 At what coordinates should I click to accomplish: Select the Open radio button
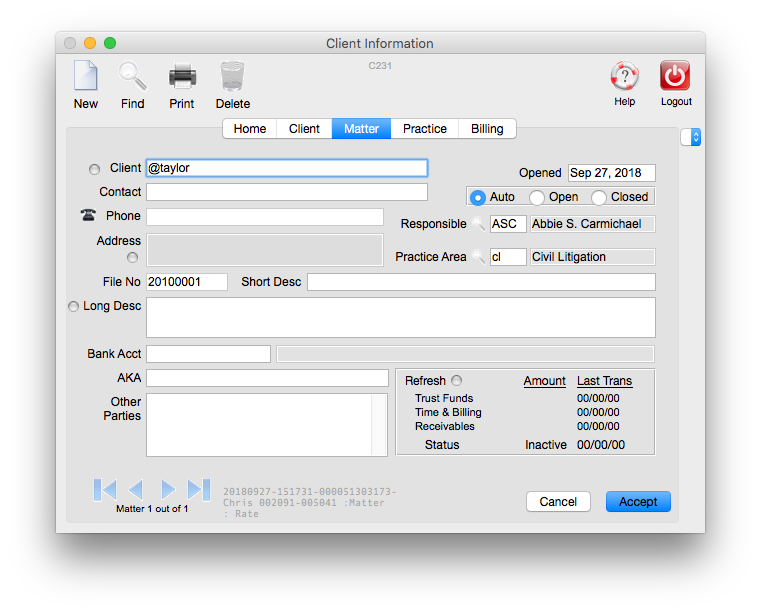point(537,198)
